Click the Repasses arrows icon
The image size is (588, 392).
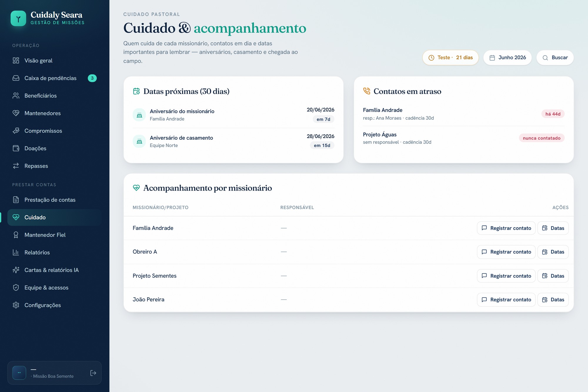(x=16, y=166)
